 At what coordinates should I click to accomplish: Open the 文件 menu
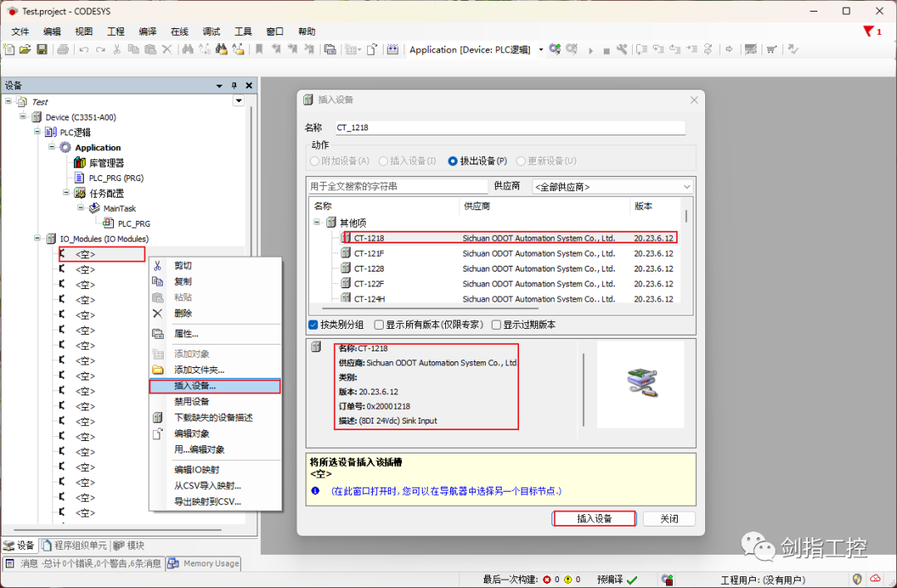pos(21,32)
